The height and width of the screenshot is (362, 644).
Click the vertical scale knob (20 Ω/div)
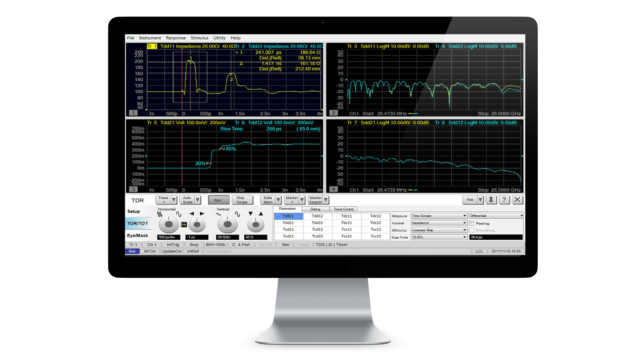pos(227,224)
